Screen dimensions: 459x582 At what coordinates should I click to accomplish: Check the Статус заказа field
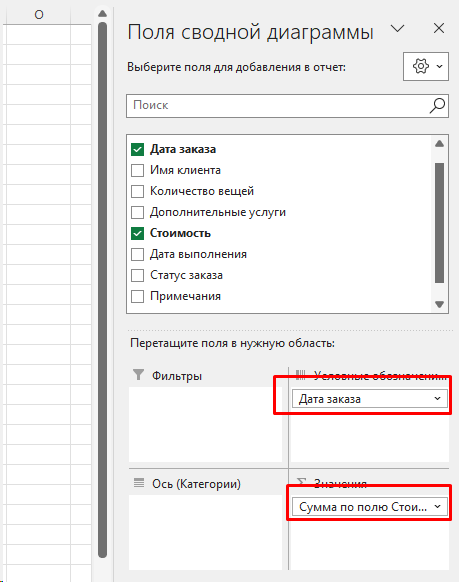tap(137, 275)
